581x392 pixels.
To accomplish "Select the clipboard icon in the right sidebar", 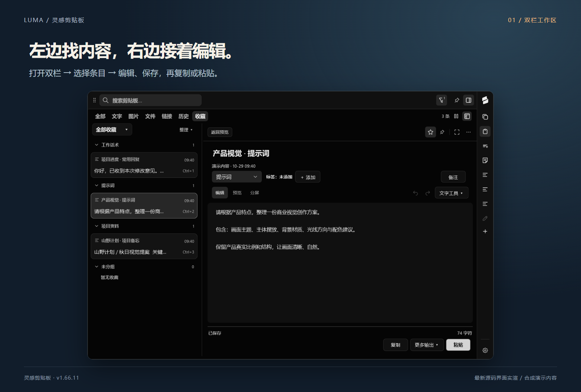I will (x=485, y=131).
